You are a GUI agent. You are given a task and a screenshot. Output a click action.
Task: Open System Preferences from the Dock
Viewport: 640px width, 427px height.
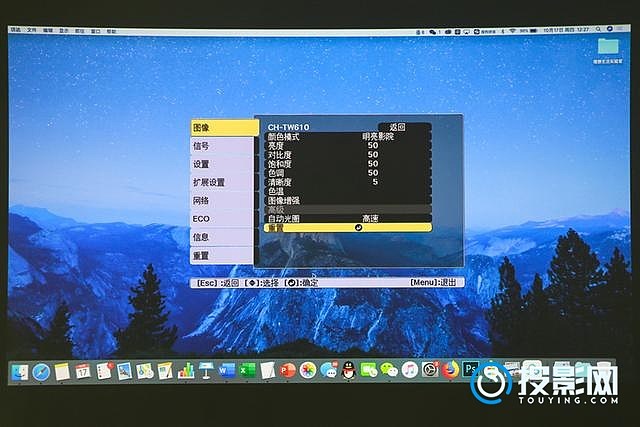(x=430, y=370)
